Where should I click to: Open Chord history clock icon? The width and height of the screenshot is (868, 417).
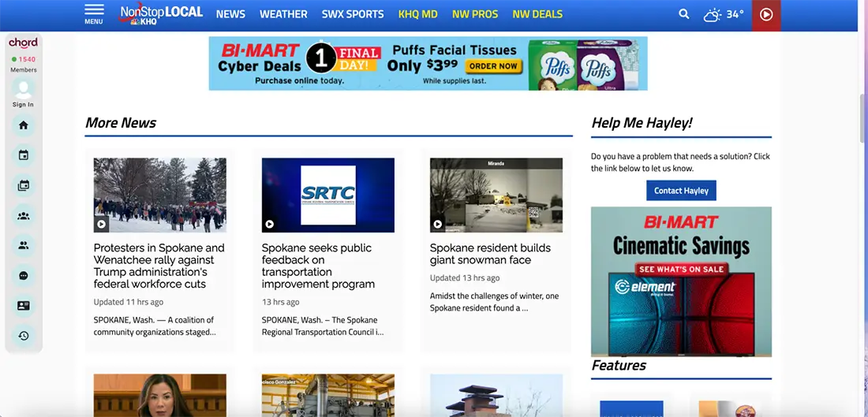pos(23,336)
